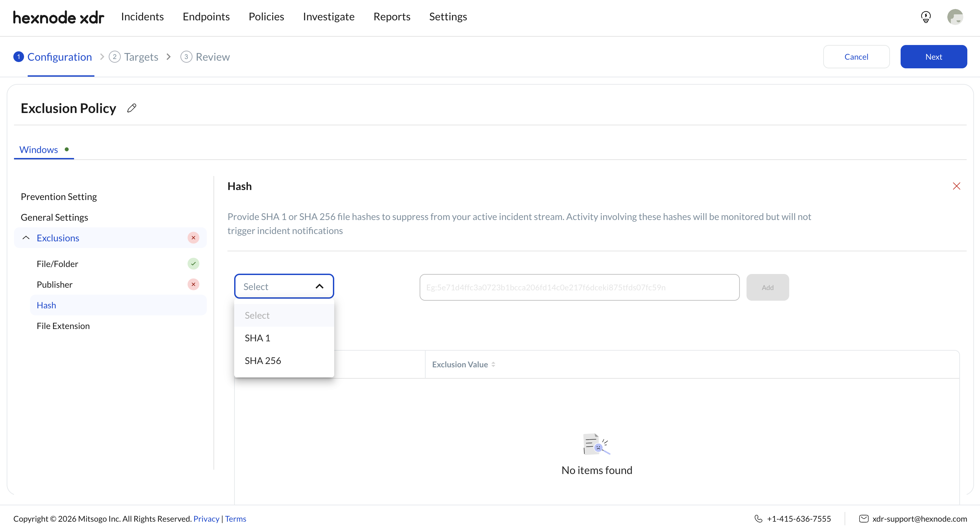Screen dimensions: 980x532
Task: Switch to the Windows tab
Action: 44,149
